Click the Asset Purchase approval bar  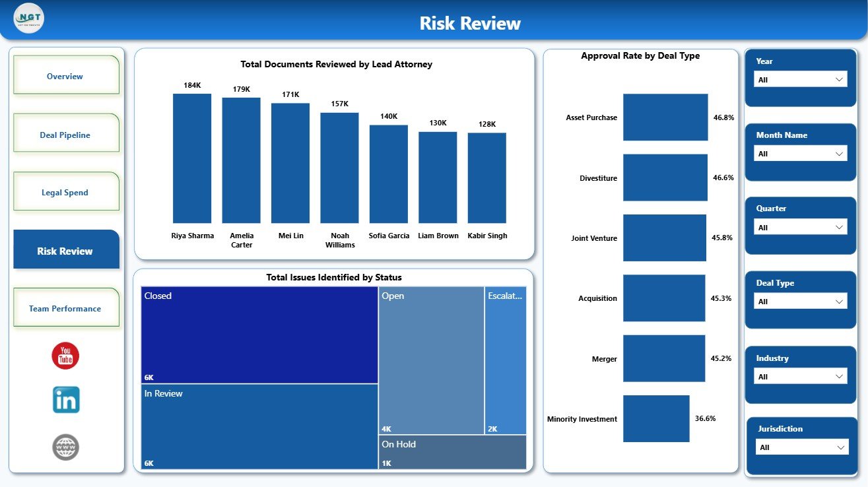[665, 117]
